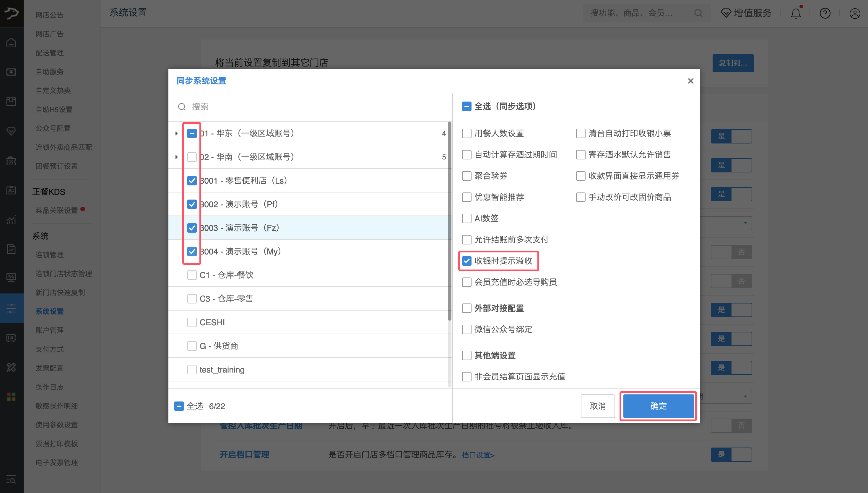The width and height of the screenshot is (868, 493).
Task: Click the 开启档口管理 setting link
Action: (244, 454)
